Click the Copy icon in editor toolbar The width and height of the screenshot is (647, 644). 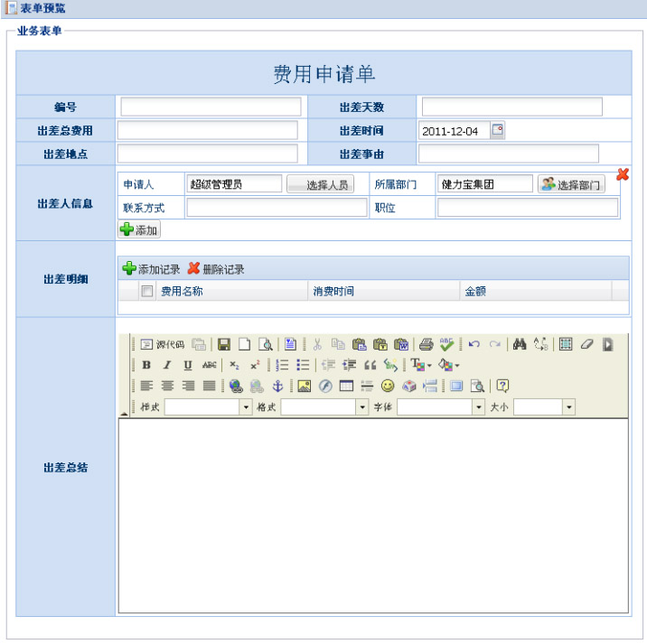[x=338, y=344]
